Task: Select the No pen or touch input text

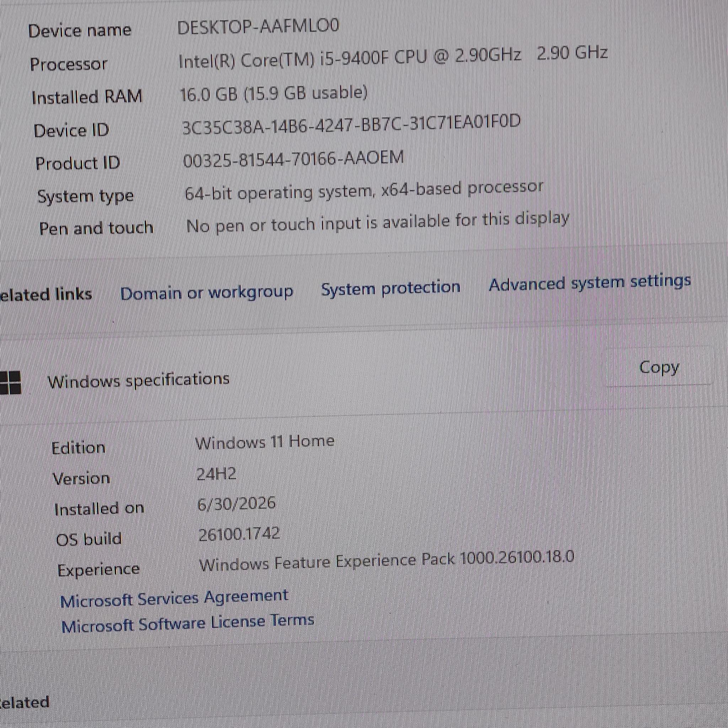Action: pyautogui.click(x=378, y=223)
